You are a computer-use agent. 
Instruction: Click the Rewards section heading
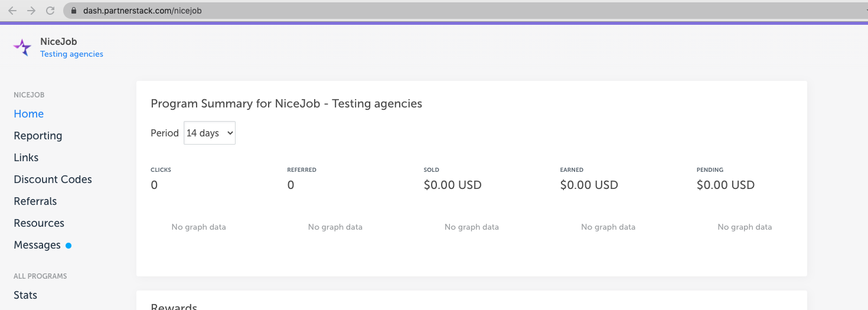[174, 307]
